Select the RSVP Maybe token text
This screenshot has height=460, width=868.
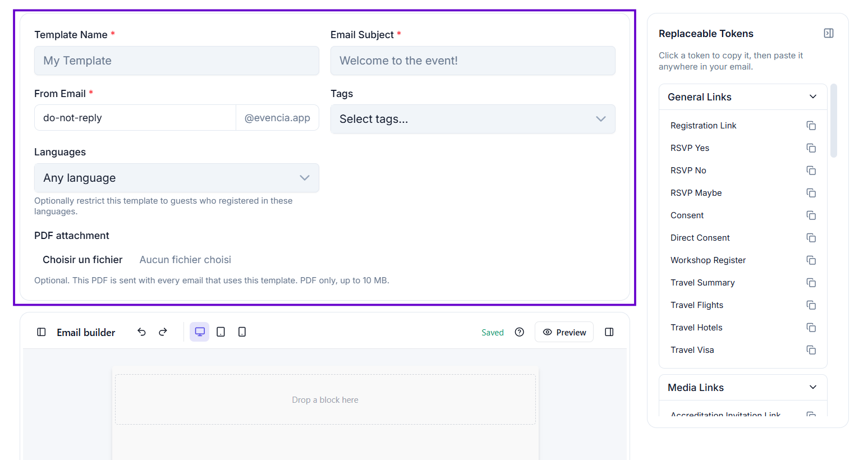pyautogui.click(x=696, y=193)
